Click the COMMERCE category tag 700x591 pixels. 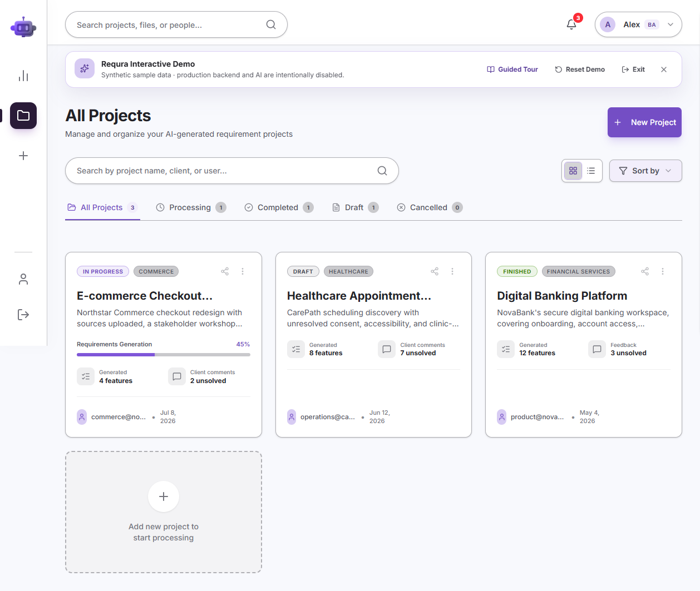coord(156,271)
